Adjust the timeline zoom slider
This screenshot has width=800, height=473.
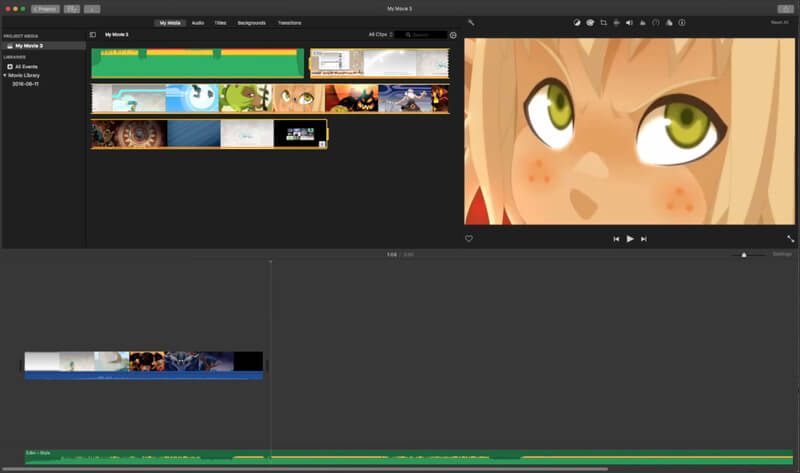coord(744,254)
